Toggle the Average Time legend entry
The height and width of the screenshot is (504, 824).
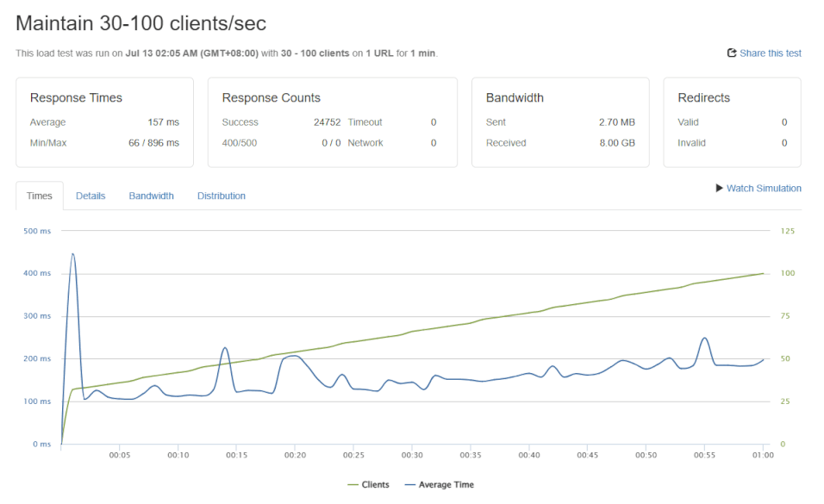[440, 484]
